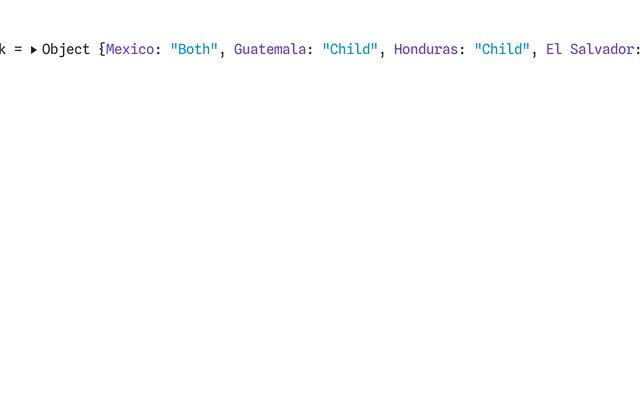Select the Honduras property key
The height and width of the screenshot is (400, 640).
pos(426,49)
